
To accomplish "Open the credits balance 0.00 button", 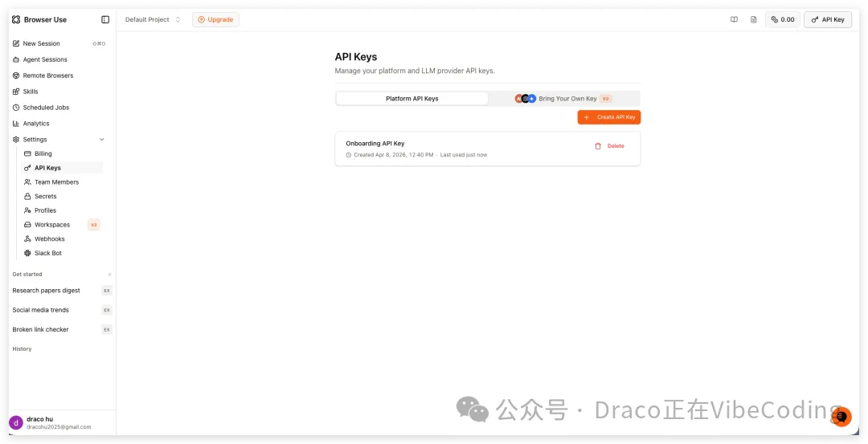I will (782, 19).
